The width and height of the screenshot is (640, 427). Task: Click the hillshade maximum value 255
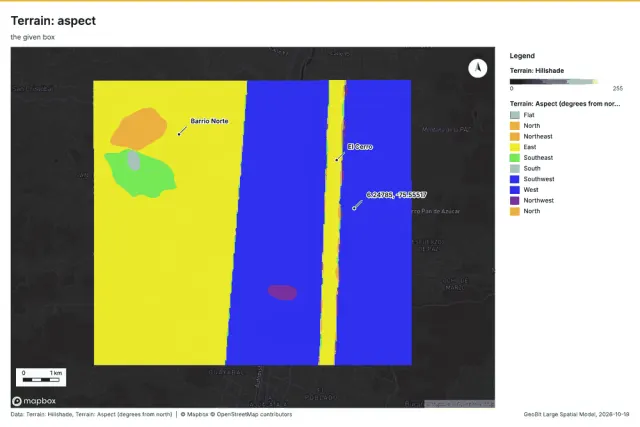coord(618,89)
